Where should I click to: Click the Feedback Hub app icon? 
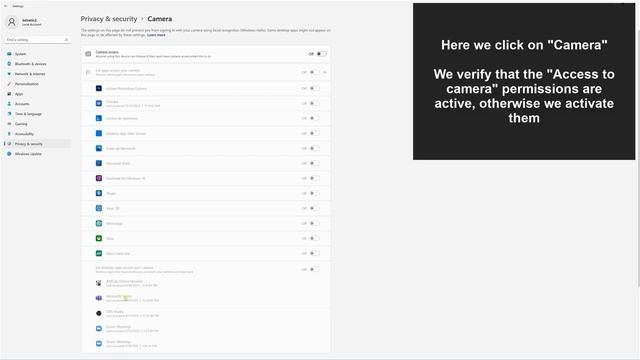99,118
